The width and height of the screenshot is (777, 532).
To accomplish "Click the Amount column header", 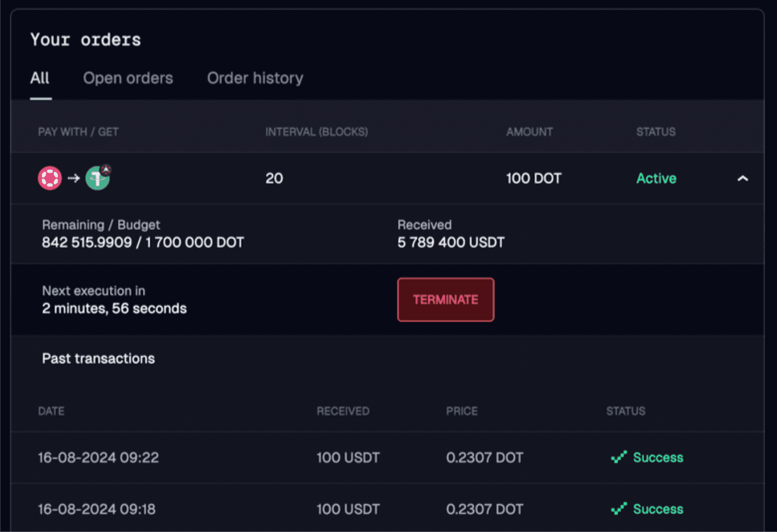I will click(x=529, y=132).
